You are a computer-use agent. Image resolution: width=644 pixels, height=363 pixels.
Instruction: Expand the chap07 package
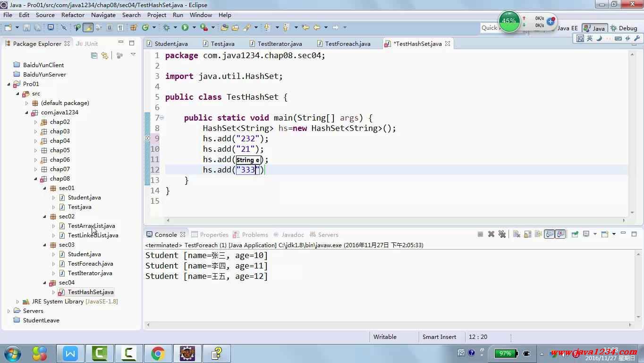pos(35,169)
